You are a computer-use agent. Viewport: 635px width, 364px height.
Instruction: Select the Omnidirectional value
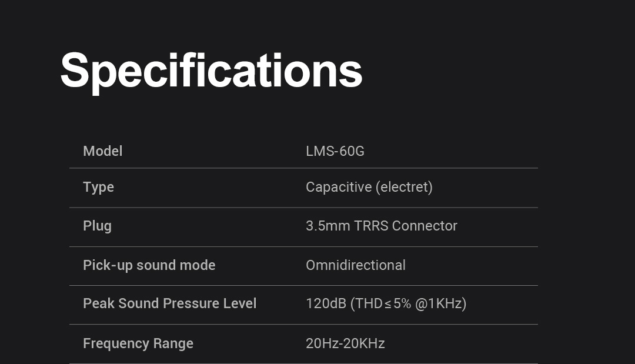(356, 265)
